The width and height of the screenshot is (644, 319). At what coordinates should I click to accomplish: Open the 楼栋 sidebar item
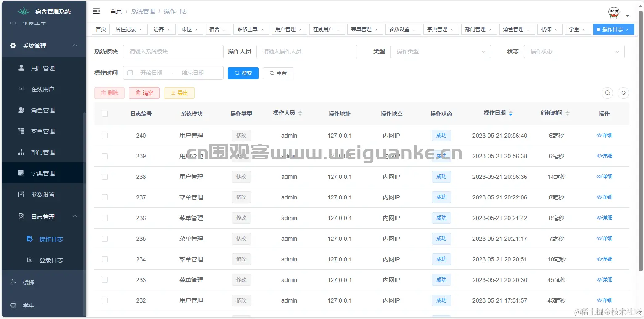(x=43, y=282)
